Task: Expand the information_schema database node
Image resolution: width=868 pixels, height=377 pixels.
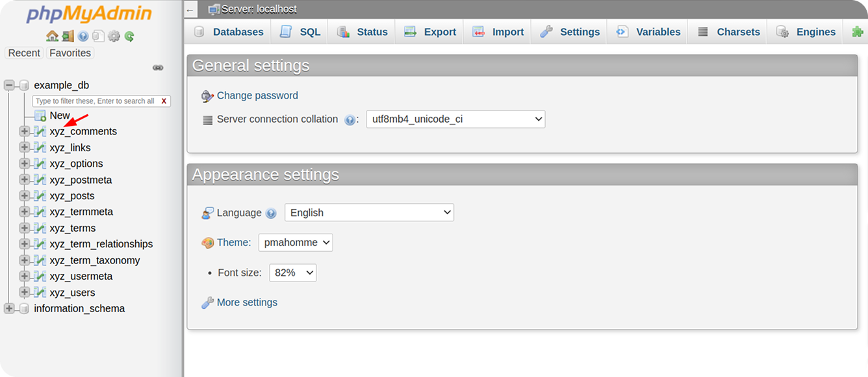Action: [9, 308]
